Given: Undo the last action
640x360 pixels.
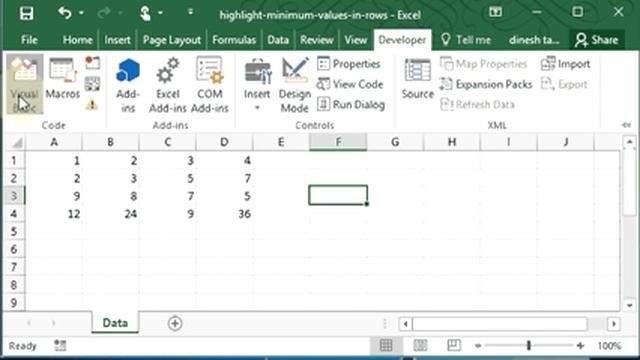Looking at the screenshot, I should [65, 13].
